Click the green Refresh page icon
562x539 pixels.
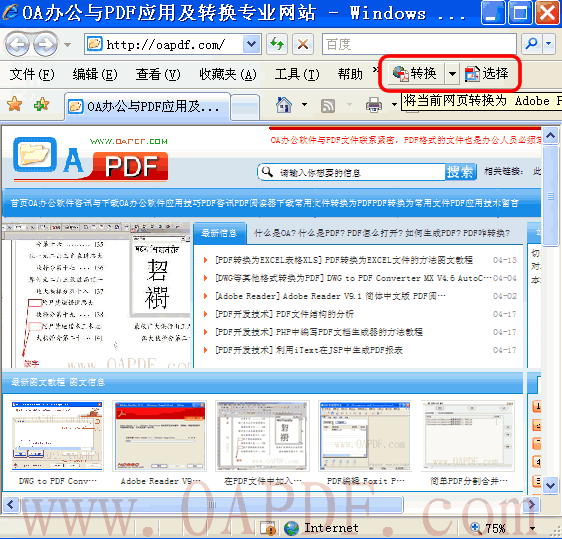pos(277,44)
